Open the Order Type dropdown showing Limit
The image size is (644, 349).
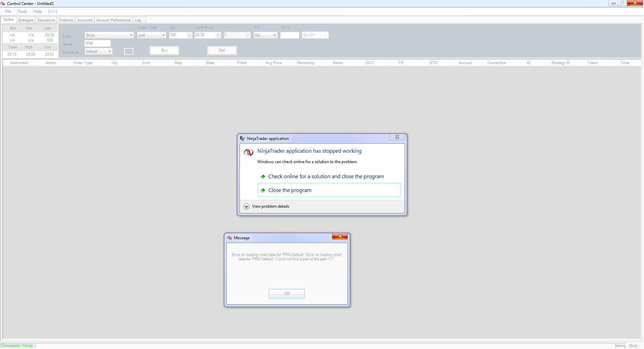151,35
